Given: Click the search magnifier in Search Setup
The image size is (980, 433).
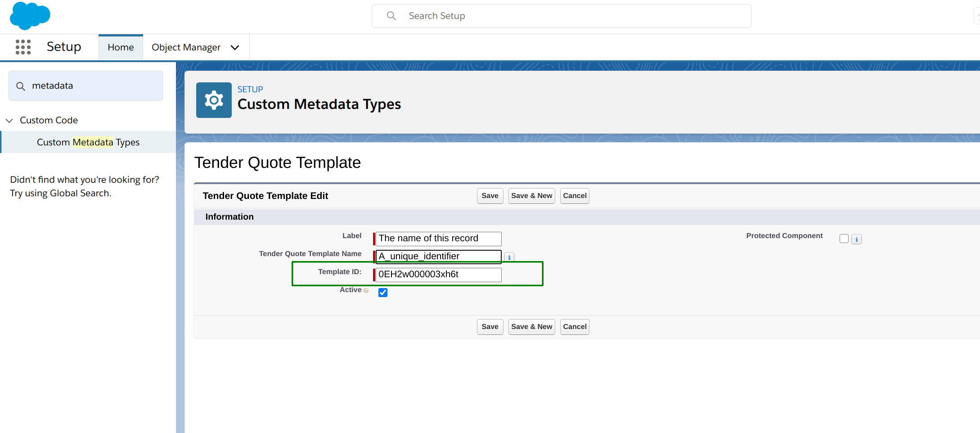Looking at the screenshot, I should point(391,16).
